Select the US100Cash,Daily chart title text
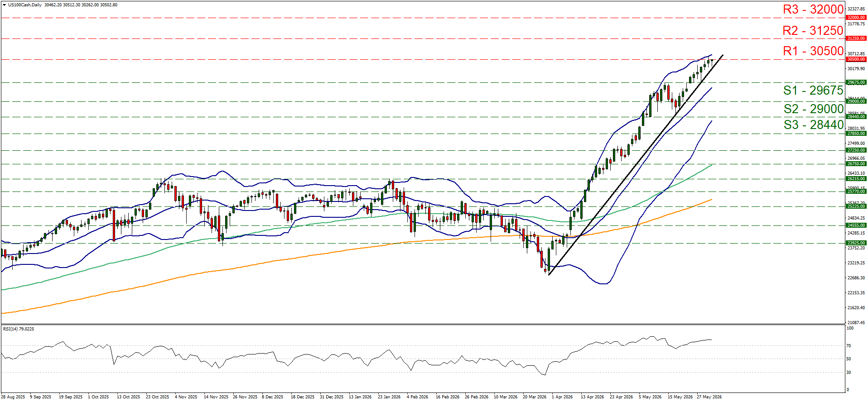Viewport: 868px width, 402px height. pos(25,5)
